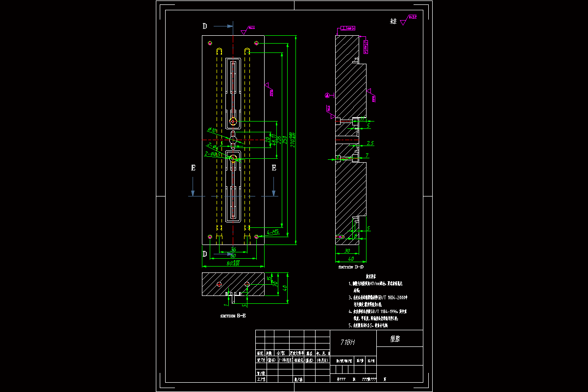Select the '30' dimension beneath section D-D
The width and height of the screenshot is (588, 392).
click(347, 251)
